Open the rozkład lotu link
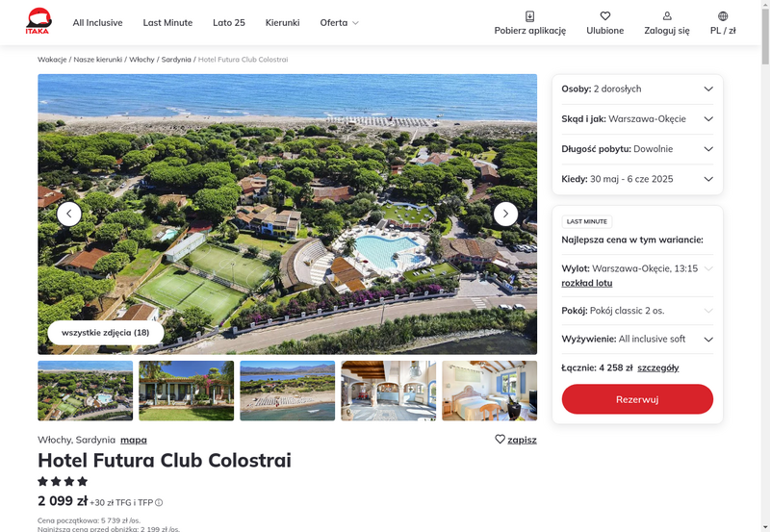 tap(587, 283)
